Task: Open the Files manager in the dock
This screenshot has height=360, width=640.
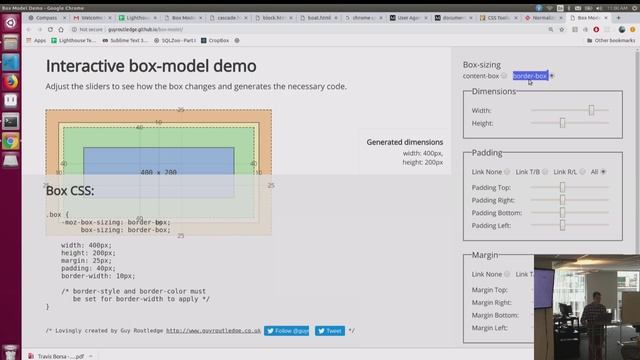Action: pyautogui.click(x=11, y=42)
